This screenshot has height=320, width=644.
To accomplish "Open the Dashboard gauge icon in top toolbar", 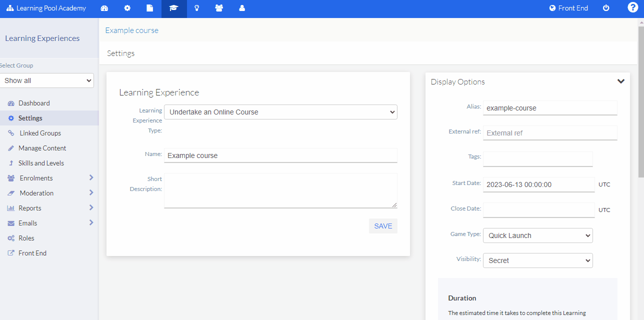I will (x=104, y=8).
